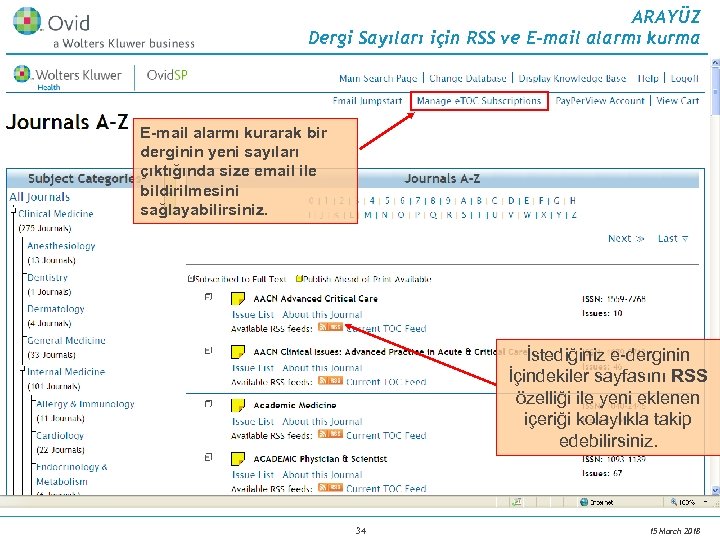Viewport: 720px width, 540px height.
Task: Filter journals by letter D
Action: (511, 201)
